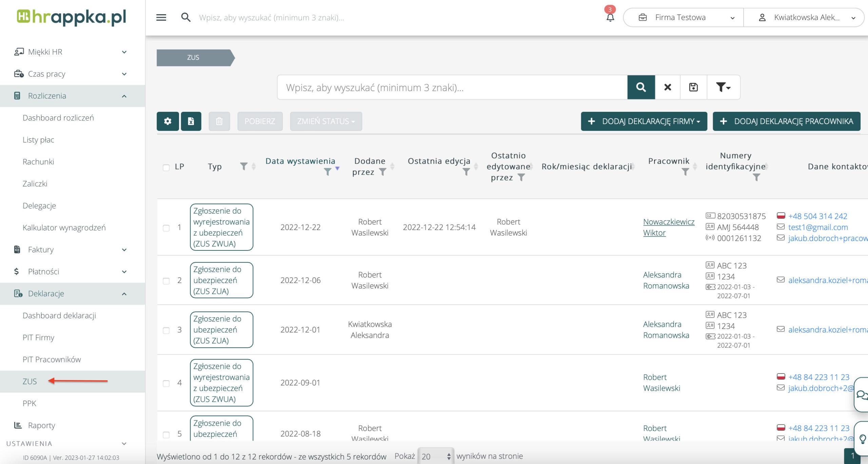This screenshot has width=868, height=464.
Task: Open the chat bubble widget
Action: [861, 395]
